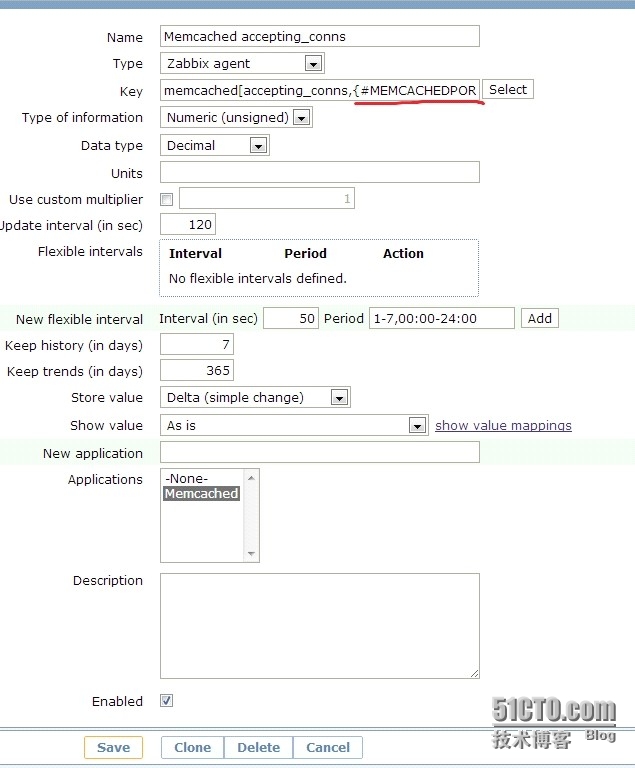The image size is (635, 768).
Task: Click the Units input field
Action: (x=319, y=172)
